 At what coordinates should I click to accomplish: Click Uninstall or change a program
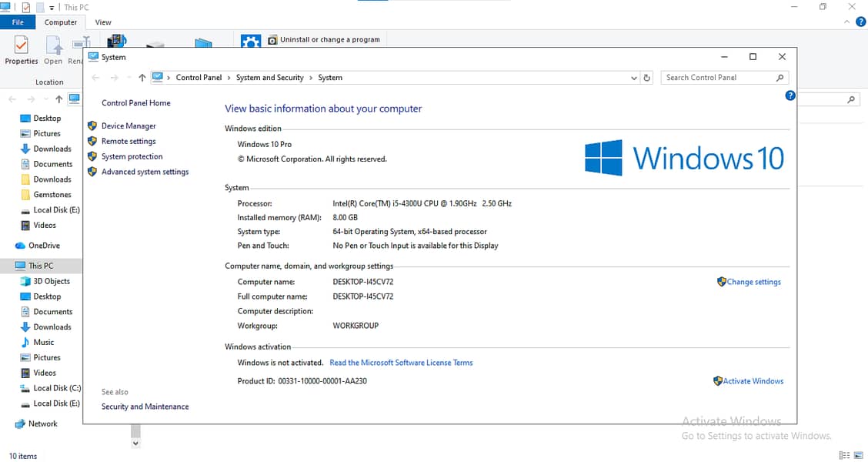(x=324, y=40)
